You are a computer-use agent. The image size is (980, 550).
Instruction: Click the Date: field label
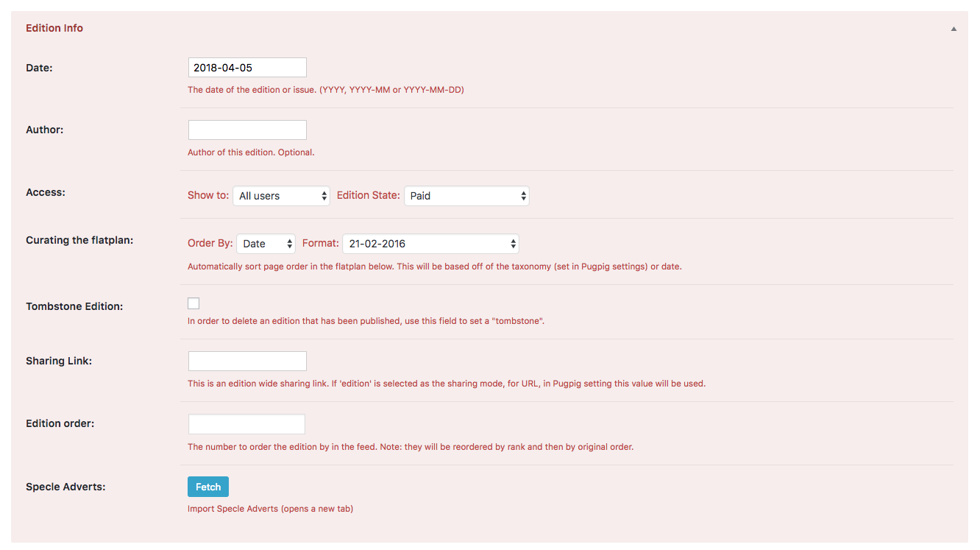(39, 68)
